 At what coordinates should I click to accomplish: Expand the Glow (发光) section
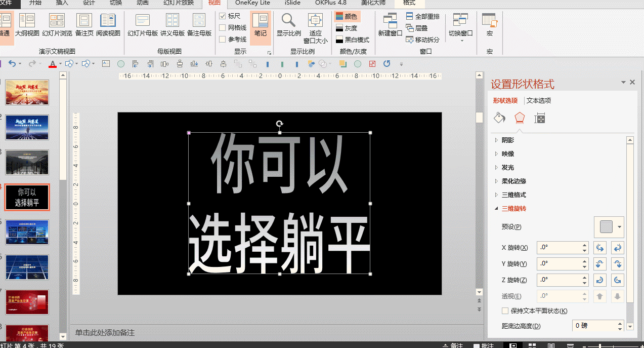[x=508, y=167]
